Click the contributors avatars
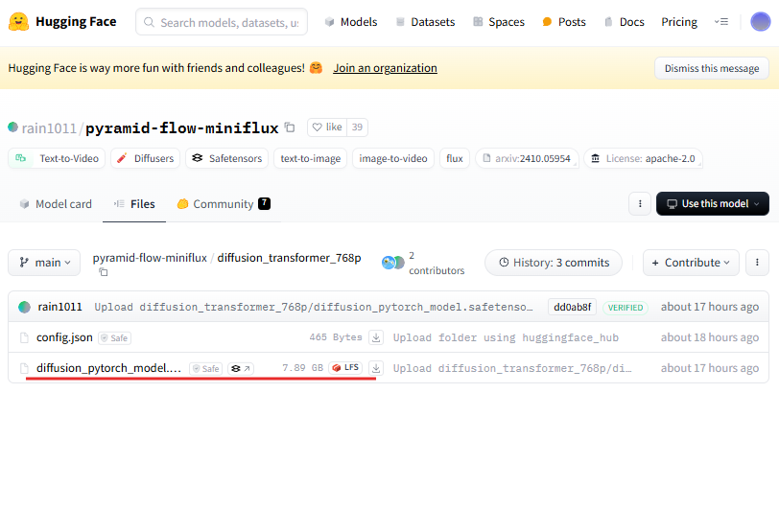779x532 pixels. (x=393, y=263)
